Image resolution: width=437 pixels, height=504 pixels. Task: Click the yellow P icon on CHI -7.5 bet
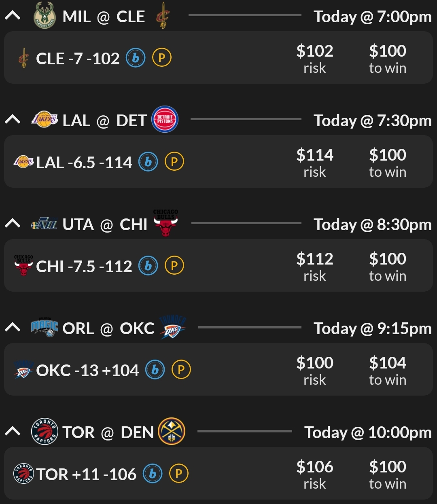[174, 266]
